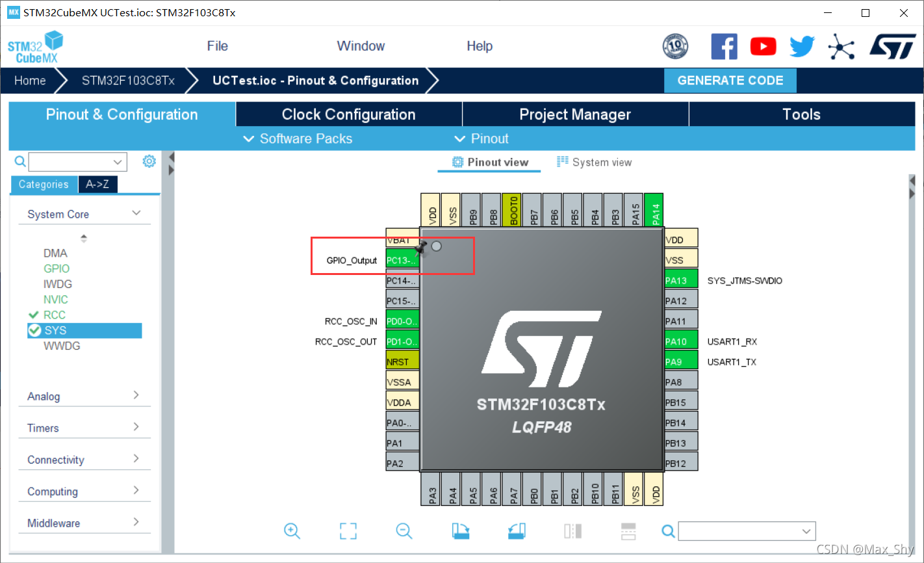The image size is (924, 563).
Task: Click the GENERATE CODE button
Action: pos(730,81)
